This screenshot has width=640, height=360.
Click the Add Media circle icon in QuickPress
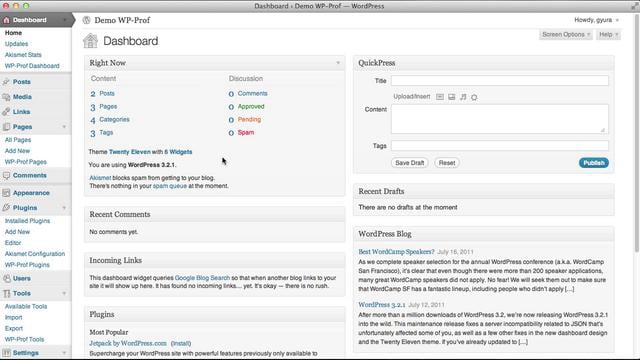[474, 97]
